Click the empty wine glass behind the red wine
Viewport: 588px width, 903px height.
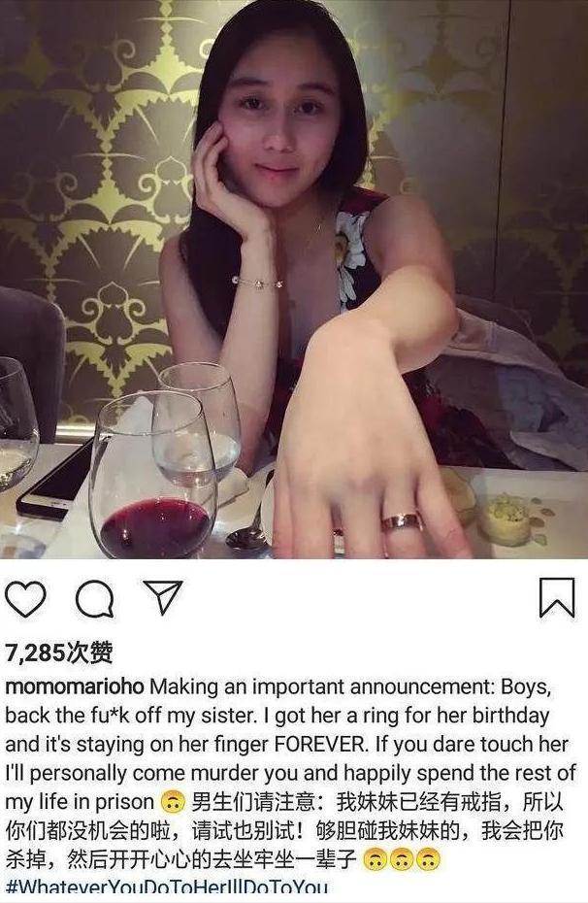[x=204, y=418]
